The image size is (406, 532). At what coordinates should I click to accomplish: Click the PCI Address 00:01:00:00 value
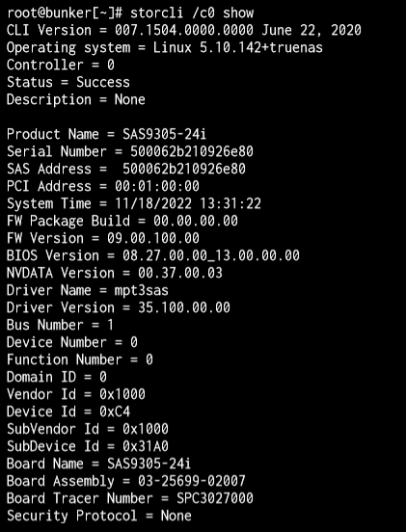click(157, 186)
